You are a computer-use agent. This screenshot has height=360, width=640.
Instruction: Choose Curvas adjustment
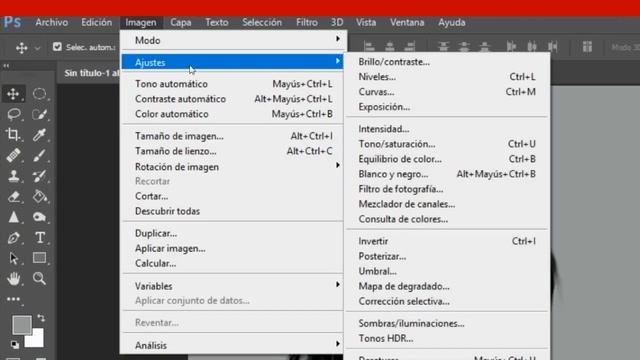(x=447, y=92)
